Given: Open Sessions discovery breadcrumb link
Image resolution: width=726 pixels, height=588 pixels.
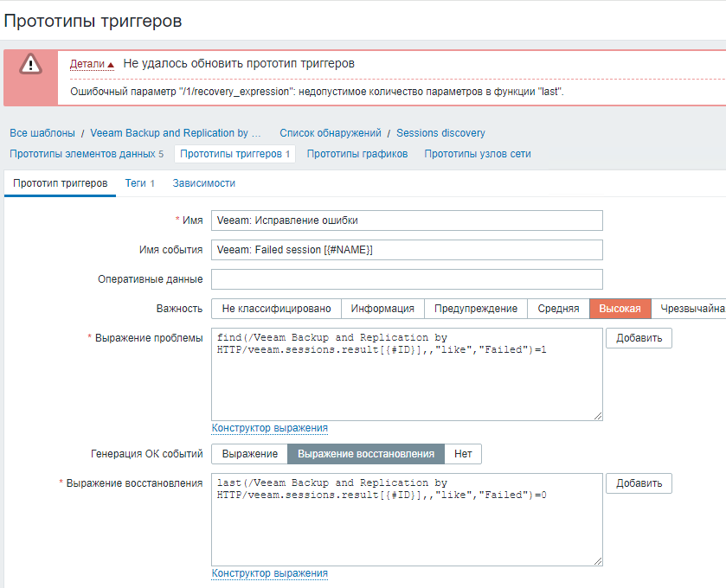Looking at the screenshot, I should [440, 133].
